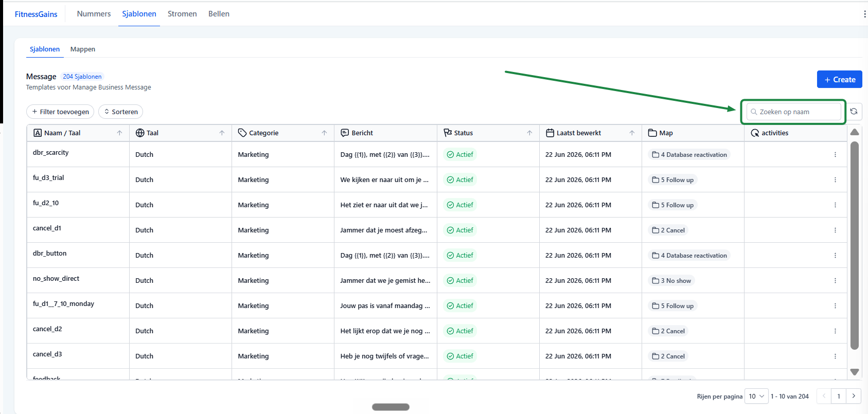The image size is (868, 414).
Task: Click the horizontal scrollbar thumb at the bottom
Action: (x=391, y=407)
